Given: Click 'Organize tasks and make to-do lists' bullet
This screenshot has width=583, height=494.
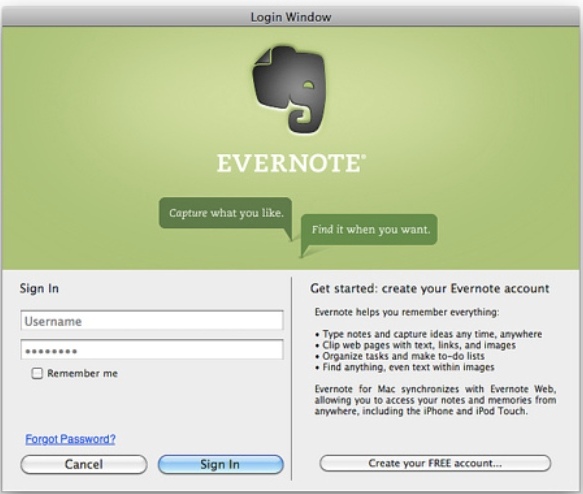Looking at the screenshot, I should 400,356.
